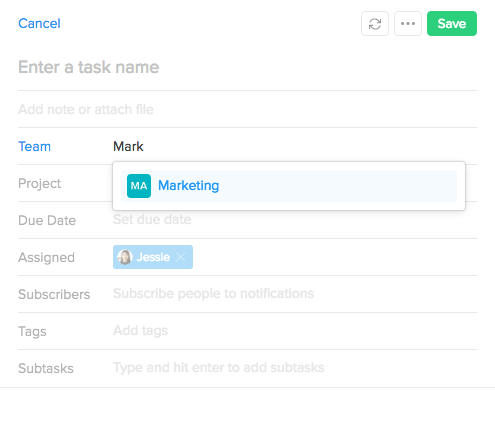Click the Project row label
The image size is (495, 431).
tap(39, 183)
